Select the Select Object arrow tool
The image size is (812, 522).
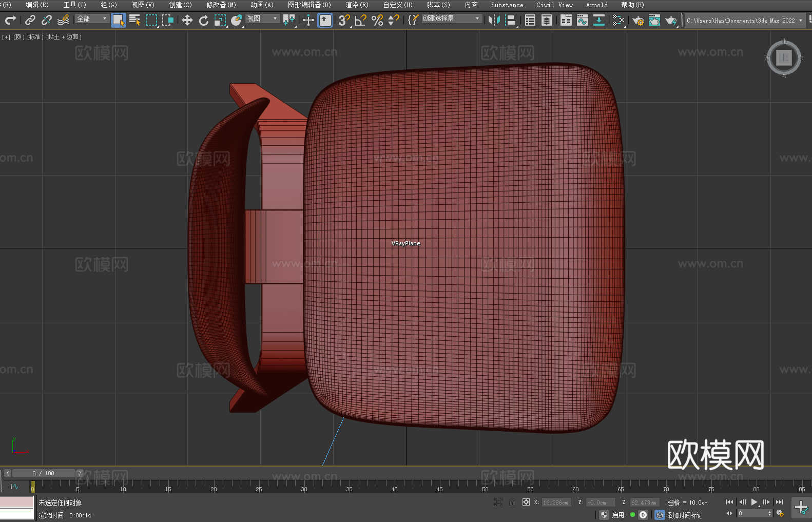click(119, 20)
